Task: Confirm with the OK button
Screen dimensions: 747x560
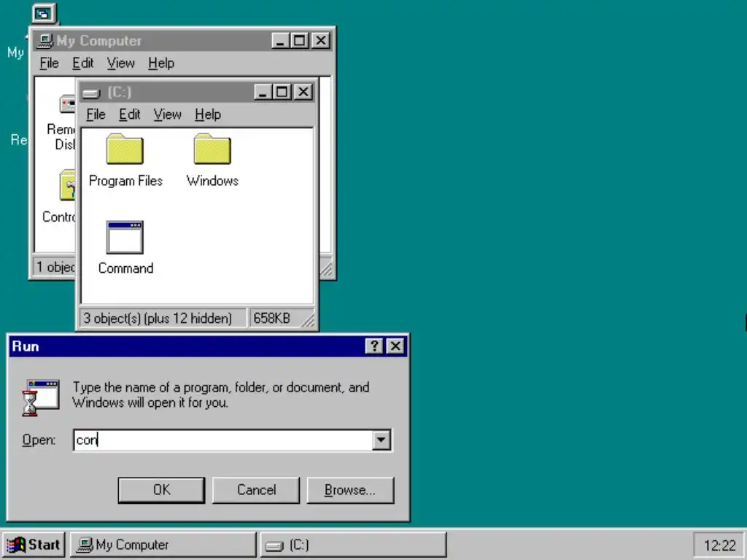Action: point(161,490)
